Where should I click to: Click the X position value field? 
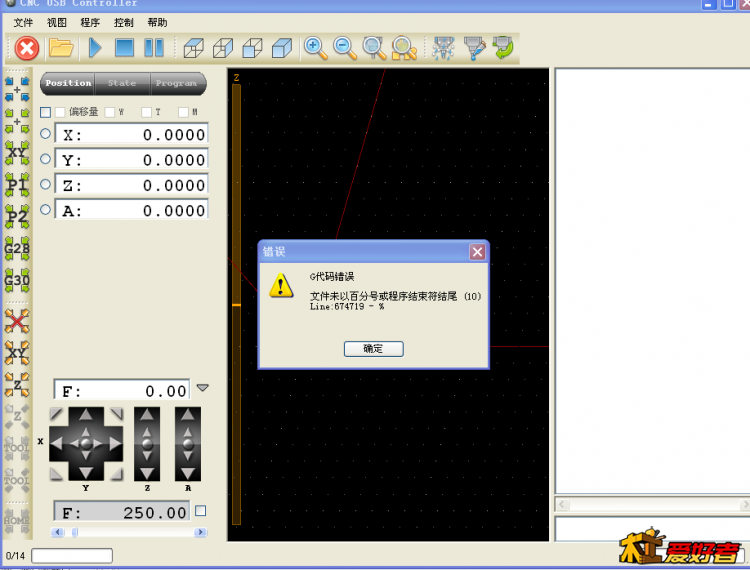[132, 134]
